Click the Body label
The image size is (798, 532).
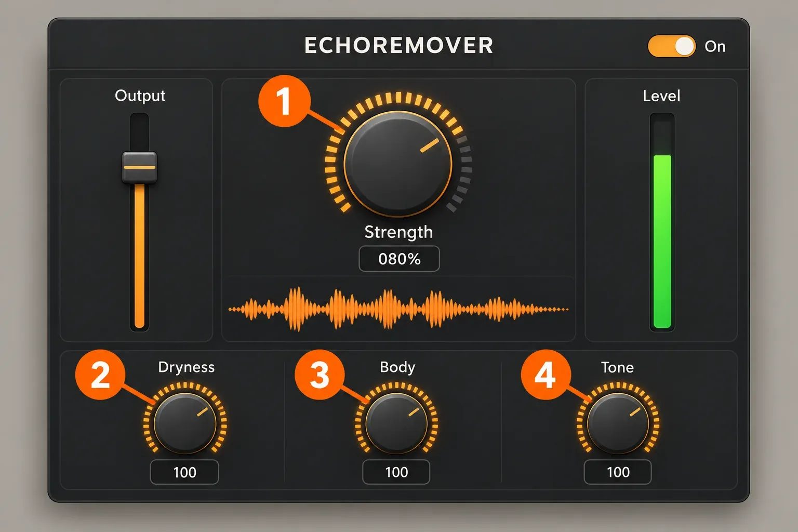click(x=397, y=367)
